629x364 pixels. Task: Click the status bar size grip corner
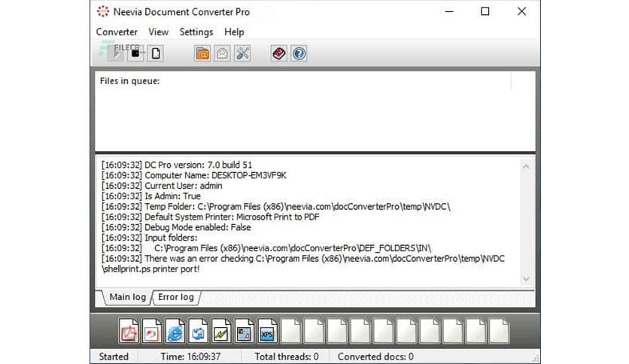(536, 359)
